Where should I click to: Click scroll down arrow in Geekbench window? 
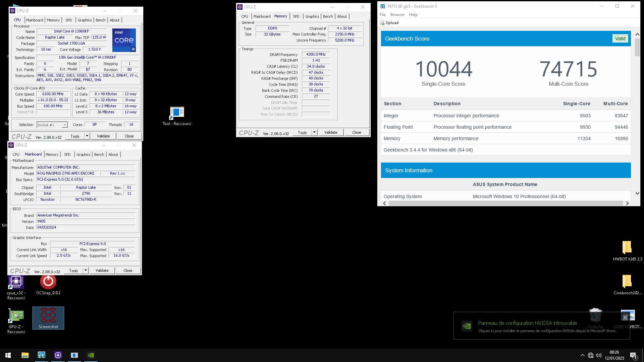(637, 193)
